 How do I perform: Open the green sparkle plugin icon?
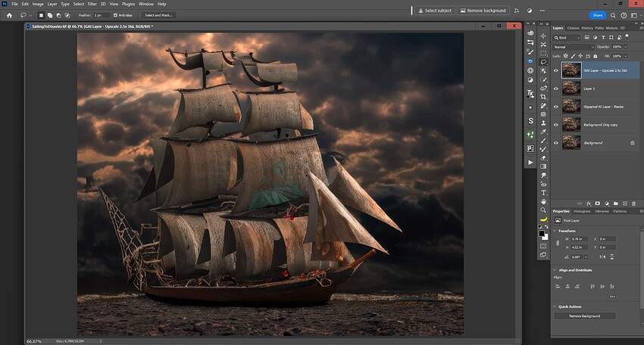(530, 135)
